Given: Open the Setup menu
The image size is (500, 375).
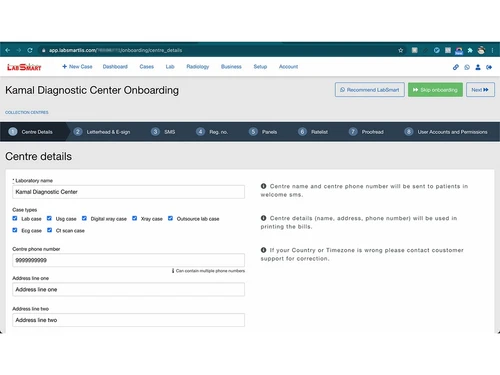Looking at the screenshot, I should (260, 67).
